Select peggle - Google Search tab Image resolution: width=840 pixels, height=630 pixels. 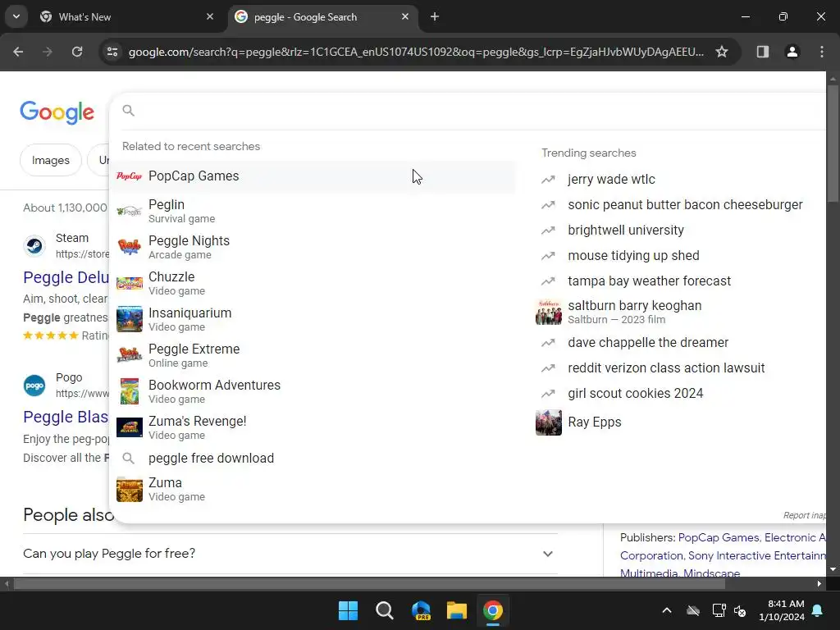pyautogui.click(x=322, y=16)
